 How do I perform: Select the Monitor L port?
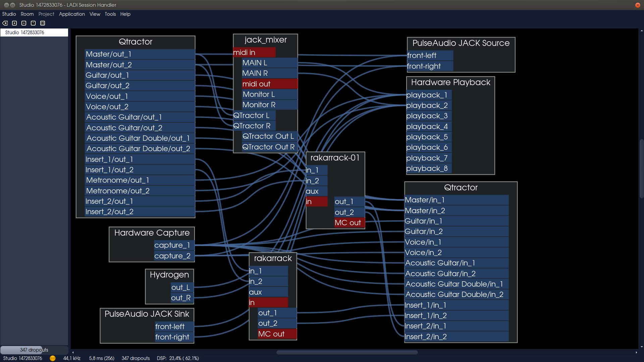tap(270, 95)
